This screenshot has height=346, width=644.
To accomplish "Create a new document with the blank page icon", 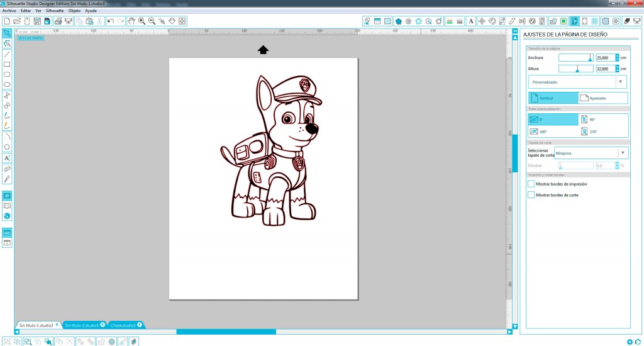I will tap(7, 21).
